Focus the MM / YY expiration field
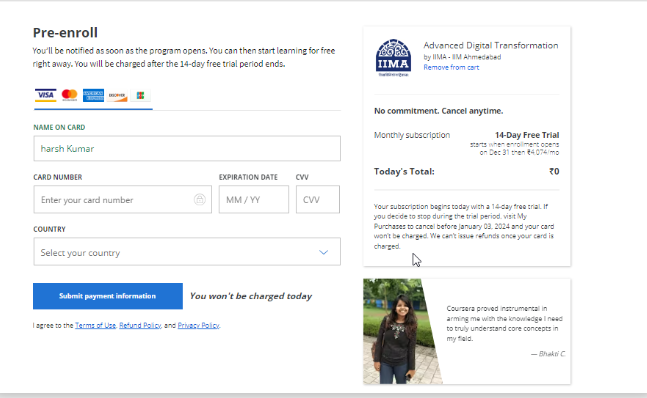Viewport: 647px width, 398px height. (x=254, y=200)
